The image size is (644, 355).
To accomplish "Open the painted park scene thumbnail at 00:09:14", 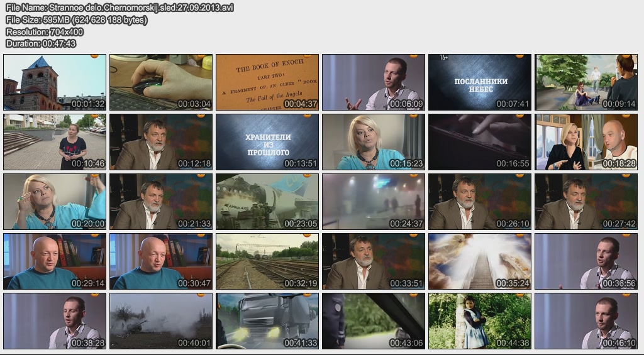I will (586, 82).
